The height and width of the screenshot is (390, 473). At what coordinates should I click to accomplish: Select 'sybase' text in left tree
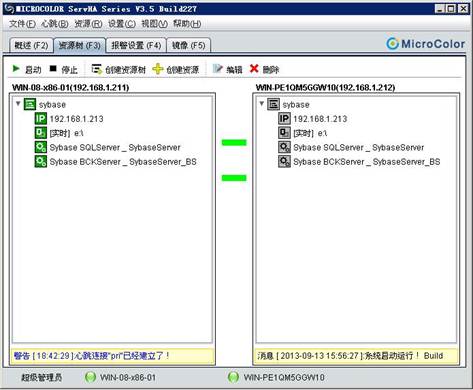(52, 105)
